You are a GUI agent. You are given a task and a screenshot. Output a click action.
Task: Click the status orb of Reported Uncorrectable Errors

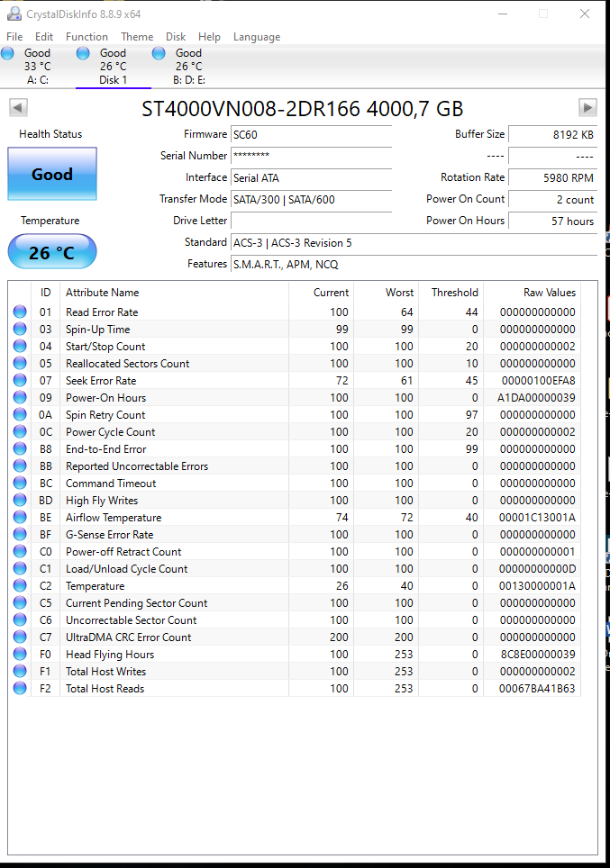click(x=20, y=466)
